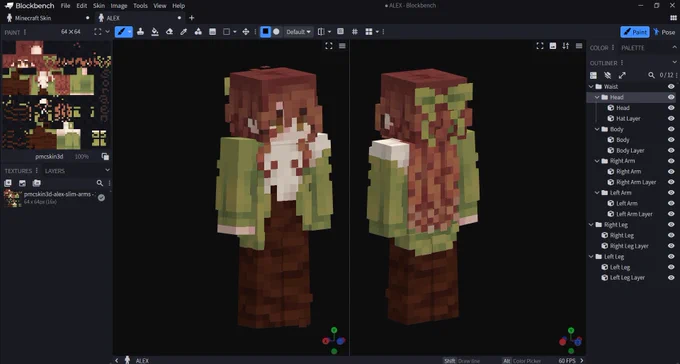Choose the square brush shape
This screenshot has height=364, width=680.
[265, 32]
